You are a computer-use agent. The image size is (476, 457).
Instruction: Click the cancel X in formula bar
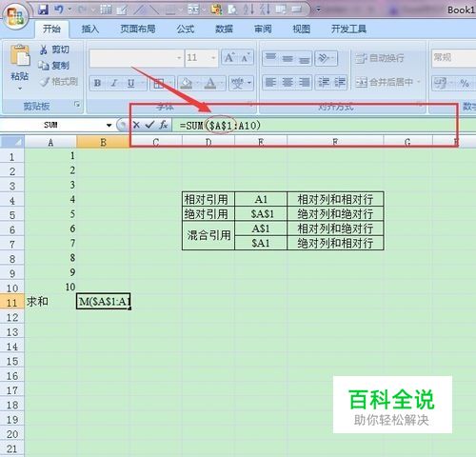coord(136,125)
